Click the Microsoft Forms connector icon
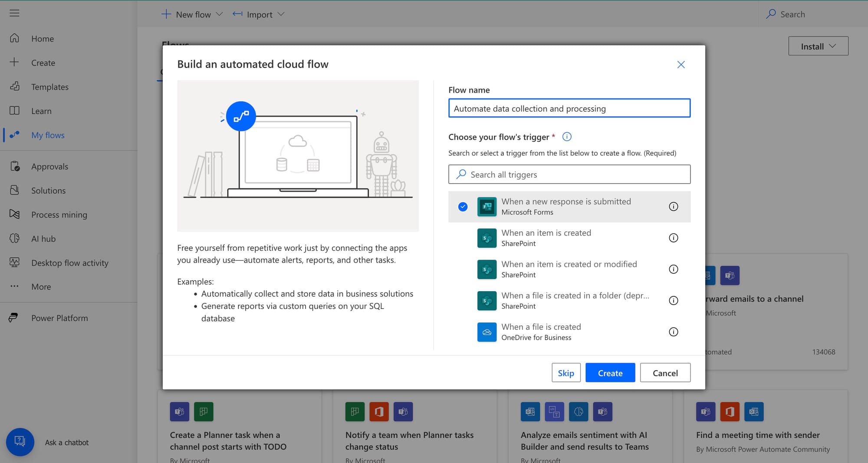868x463 pixels. [x=487, y=207]
